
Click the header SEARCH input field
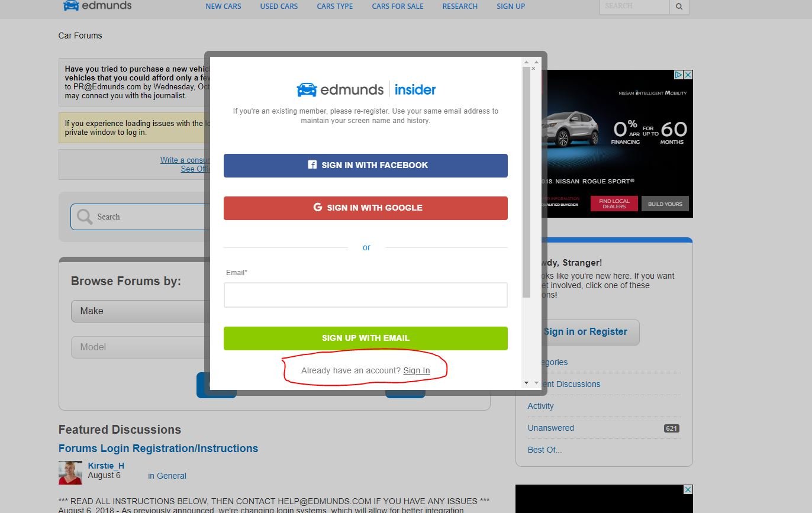click(x=634, y=7)
